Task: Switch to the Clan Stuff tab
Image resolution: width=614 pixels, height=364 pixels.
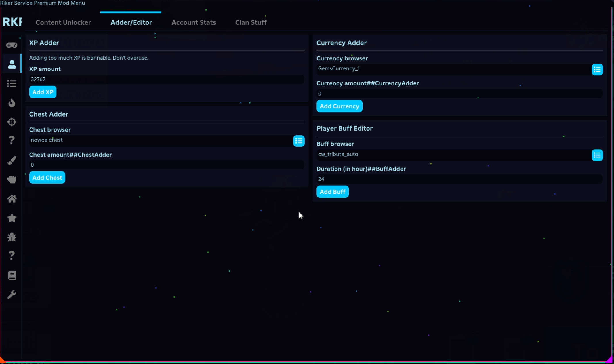Action: tap(251, 22)
